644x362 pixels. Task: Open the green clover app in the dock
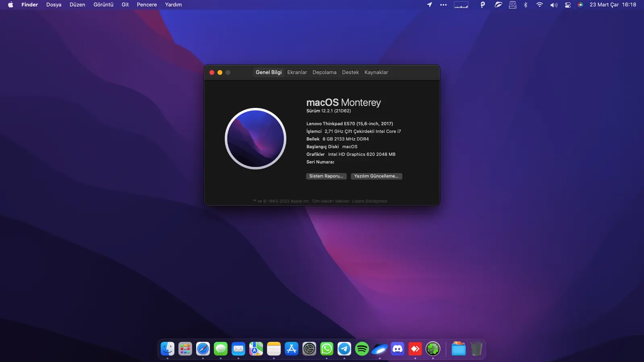pos(433,349)
